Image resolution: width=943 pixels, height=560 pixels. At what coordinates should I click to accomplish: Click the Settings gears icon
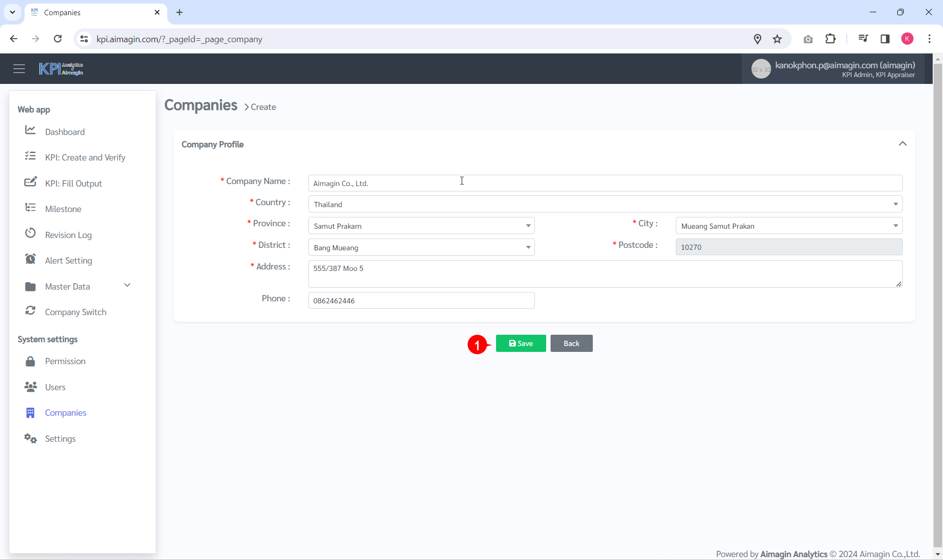[x=30, y=438]
